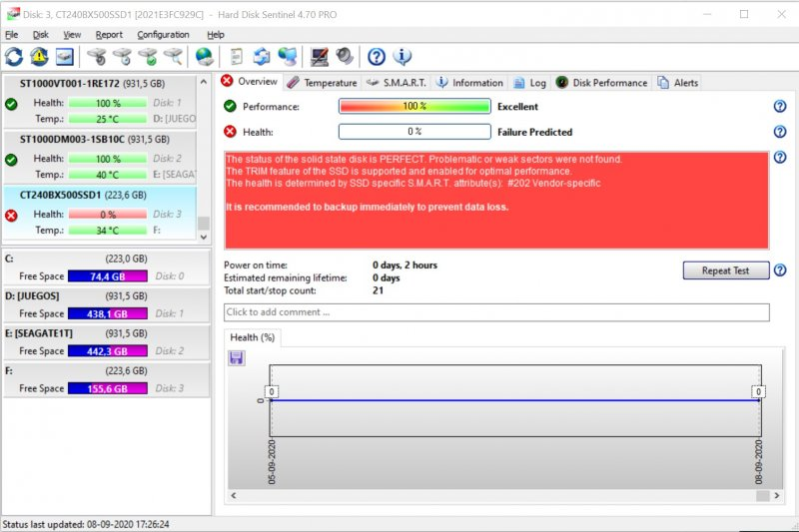Click the Health 0 % progress bar
Image resolution: width=799 pixels, height=532 pixels.
pos(414,132)
